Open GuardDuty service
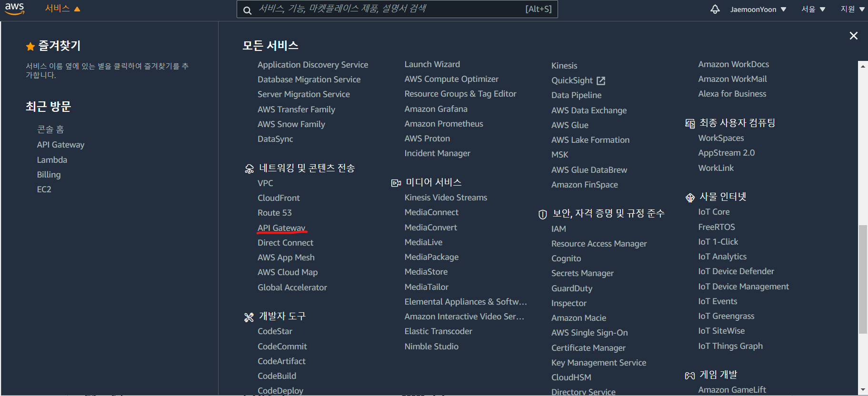The image size is (868, 396). click(x=572, y=288)
